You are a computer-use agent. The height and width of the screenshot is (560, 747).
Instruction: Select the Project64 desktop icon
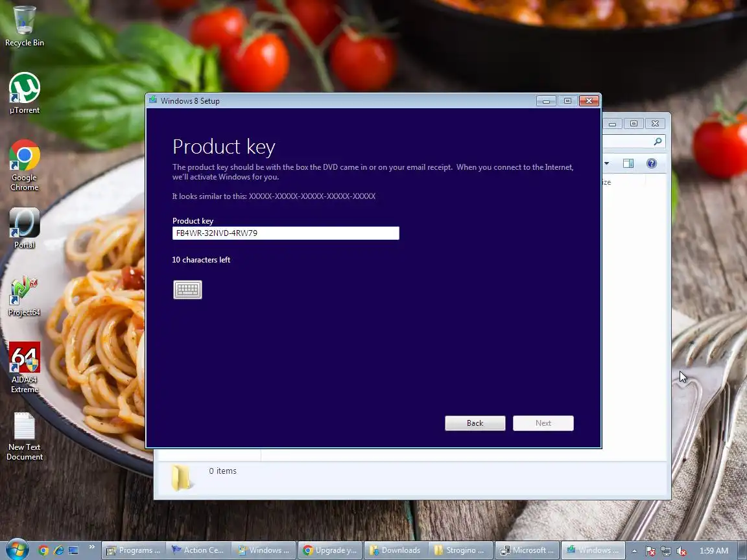point(24,296)
